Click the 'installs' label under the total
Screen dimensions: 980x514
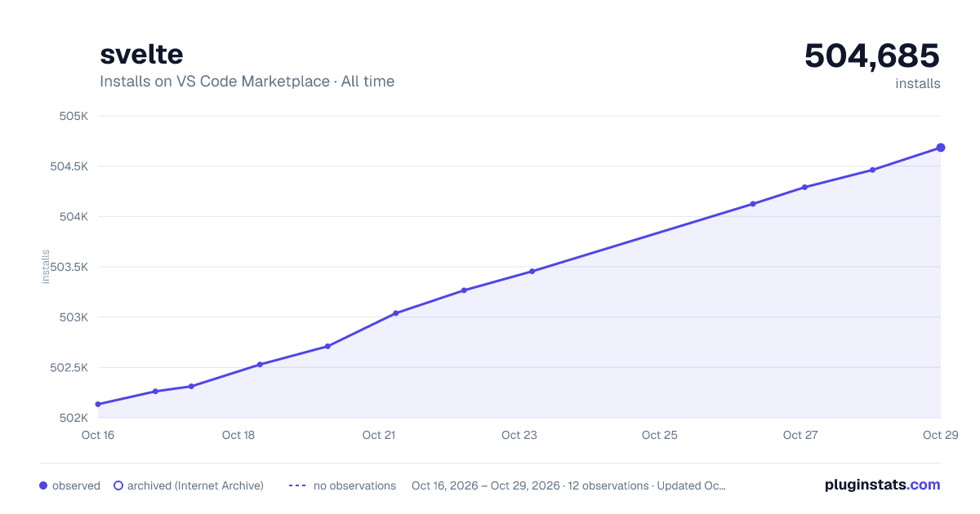point(918,83)
